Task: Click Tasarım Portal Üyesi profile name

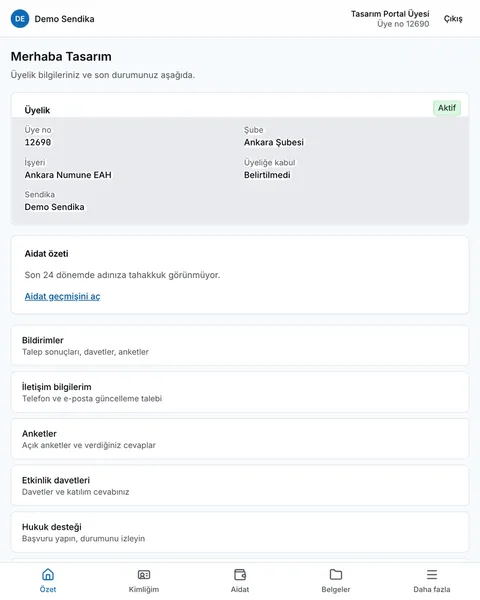Action: [x=390, y=14]
